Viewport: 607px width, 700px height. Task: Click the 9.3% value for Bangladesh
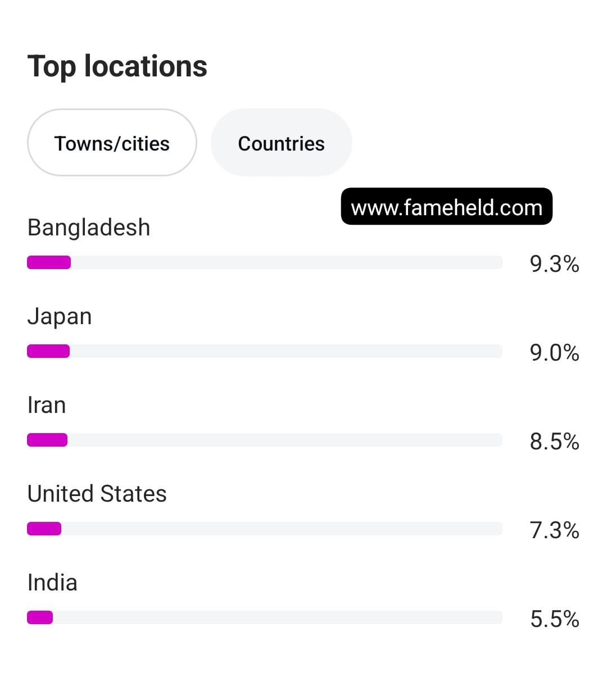click(554, 264)
